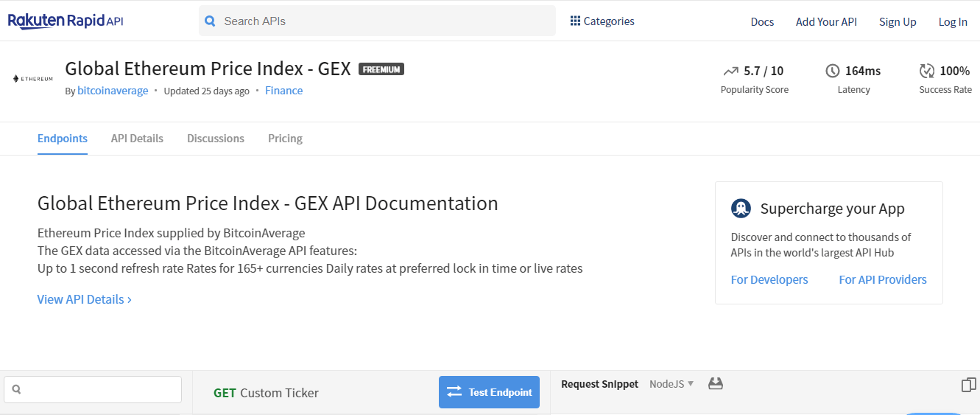Click the bitcoinaverage author link
Image resolution: width=980 pixels, height=415 pixels.
click(113, 91)
